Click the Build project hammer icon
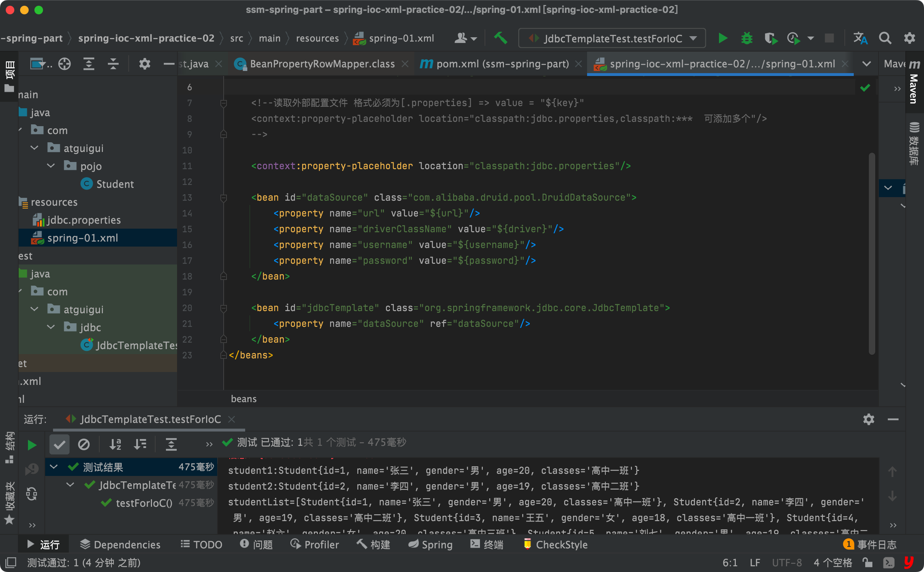Viewport: 924px width, 572px height. (x=501, y=38)
